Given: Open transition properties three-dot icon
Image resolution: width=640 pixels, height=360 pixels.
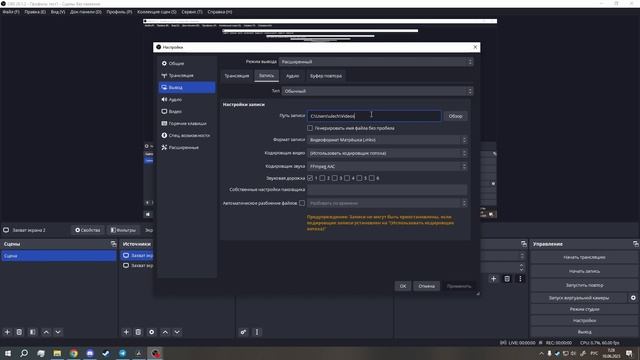Looking at the screenshot, I should pyautogui.click(x=520, y=279).
